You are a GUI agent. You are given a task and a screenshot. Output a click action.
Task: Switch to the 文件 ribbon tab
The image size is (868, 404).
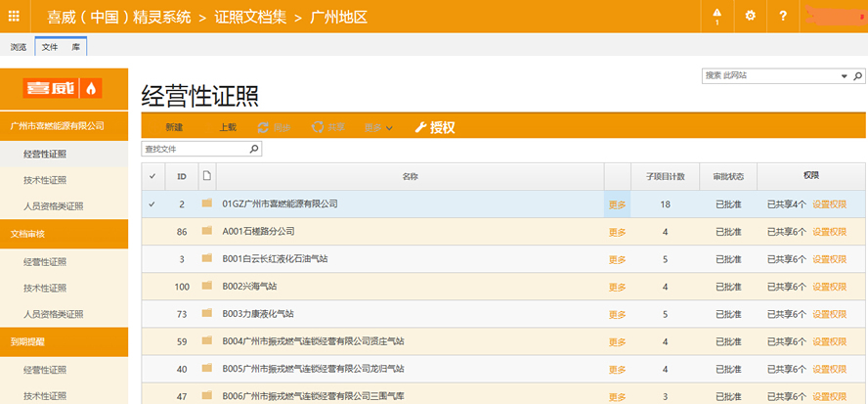click(50, 48)
